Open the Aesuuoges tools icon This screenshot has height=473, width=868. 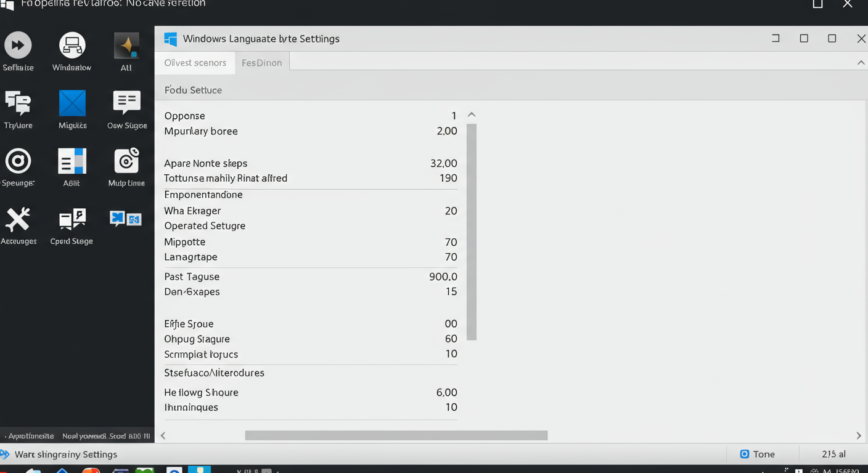[x=18, y=220]
